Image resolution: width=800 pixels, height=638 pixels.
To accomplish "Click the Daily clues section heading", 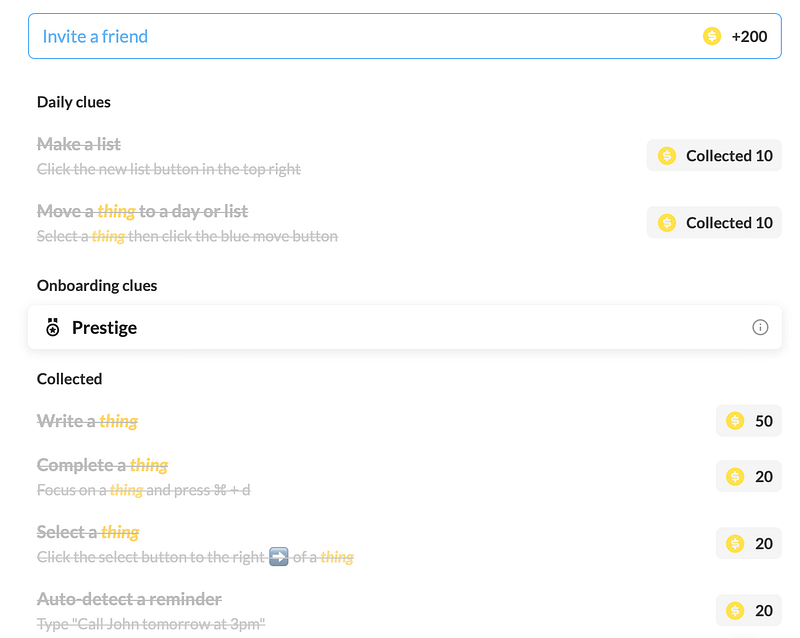I will (74, 102).
